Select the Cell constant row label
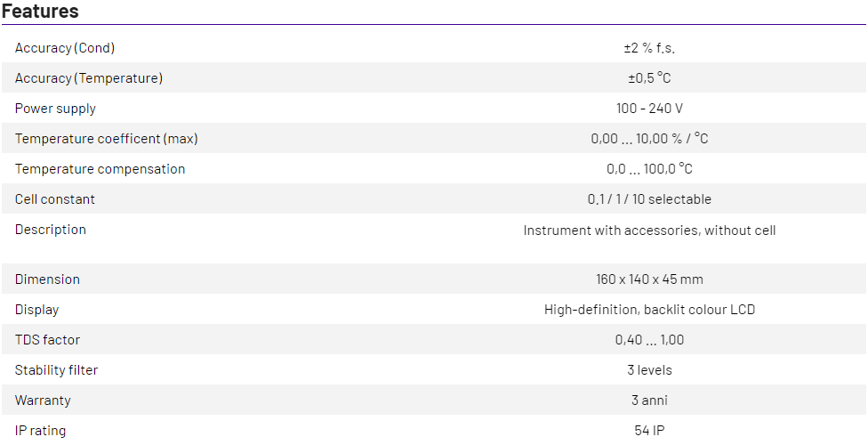This screenshot has width=868, height=445. click(55, 199)
